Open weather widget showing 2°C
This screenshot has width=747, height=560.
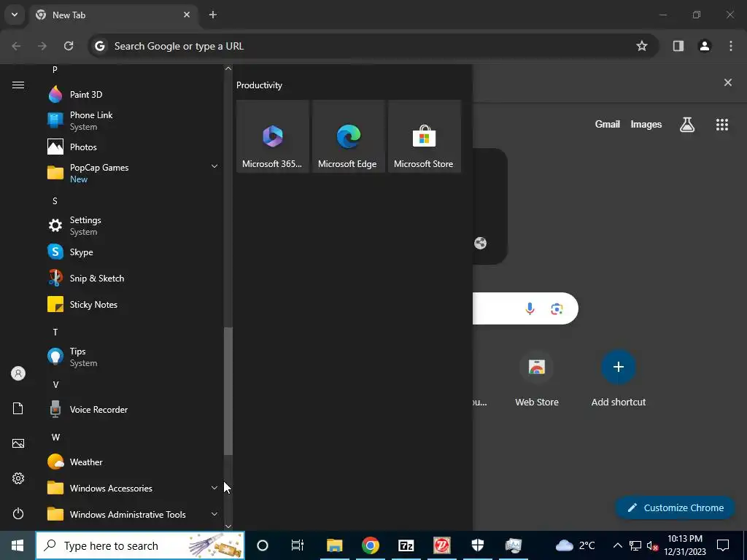[576, 545]
